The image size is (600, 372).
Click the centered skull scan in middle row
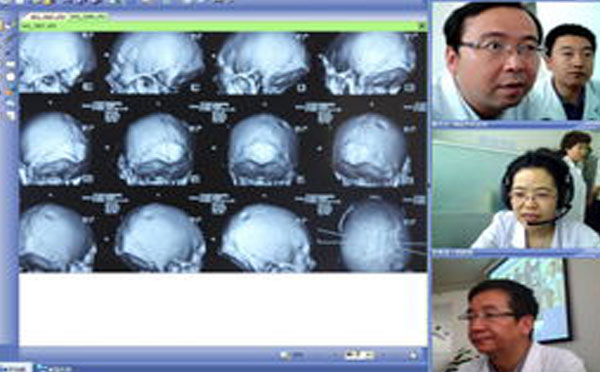263,150
